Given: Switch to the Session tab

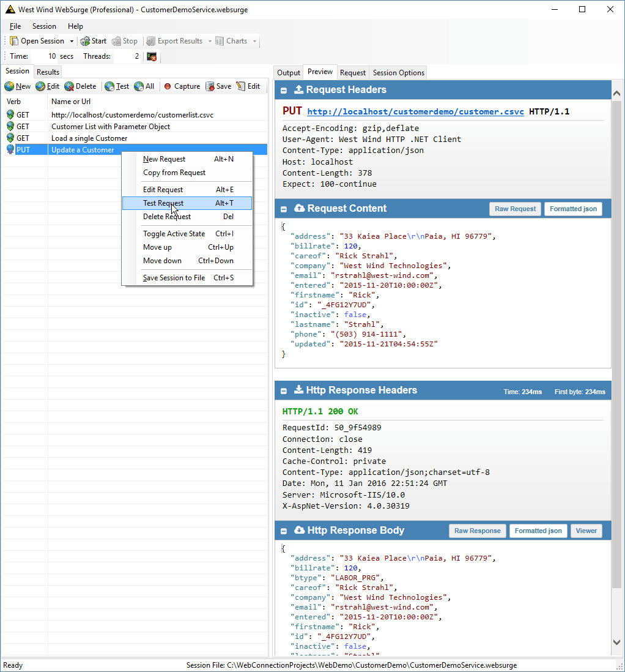Looking at the screenshot, I should coord(17,71).
